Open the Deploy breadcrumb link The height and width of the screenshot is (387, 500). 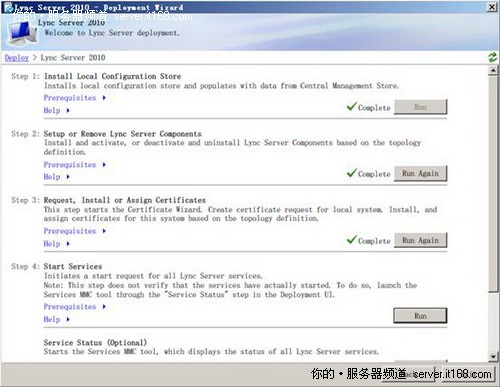(17, 58)
